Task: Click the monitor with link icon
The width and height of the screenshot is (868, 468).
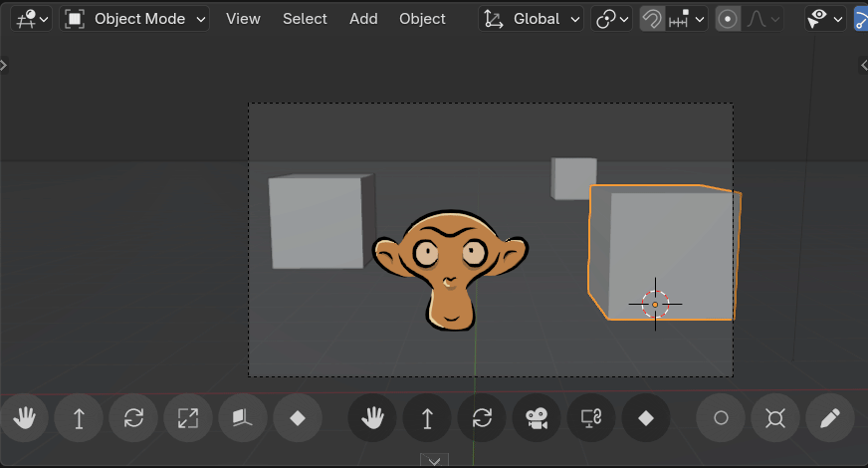Action: pyautogui.click(x=591, y=417)
